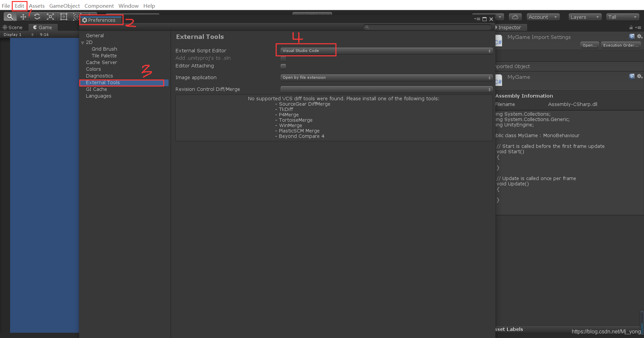Image resolution: width=644 pixels, height=338 pixels.
Task: Switch to the Game tab
Action: click(43, 27)
